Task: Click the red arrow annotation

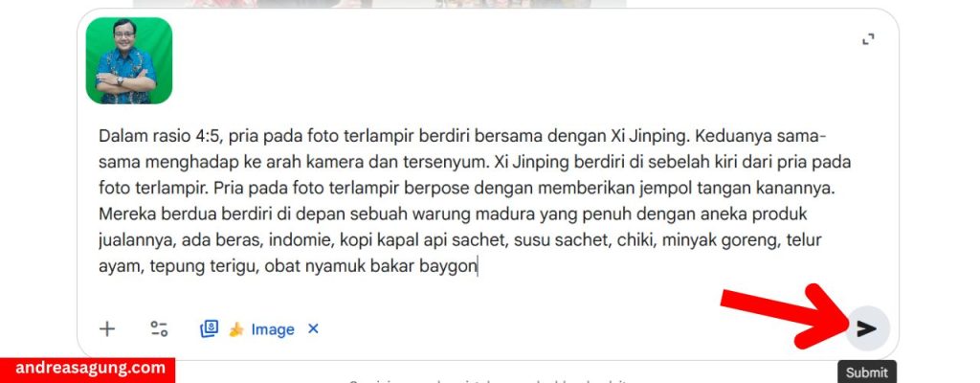Action: pyautogui.click(x=787, y=315)
